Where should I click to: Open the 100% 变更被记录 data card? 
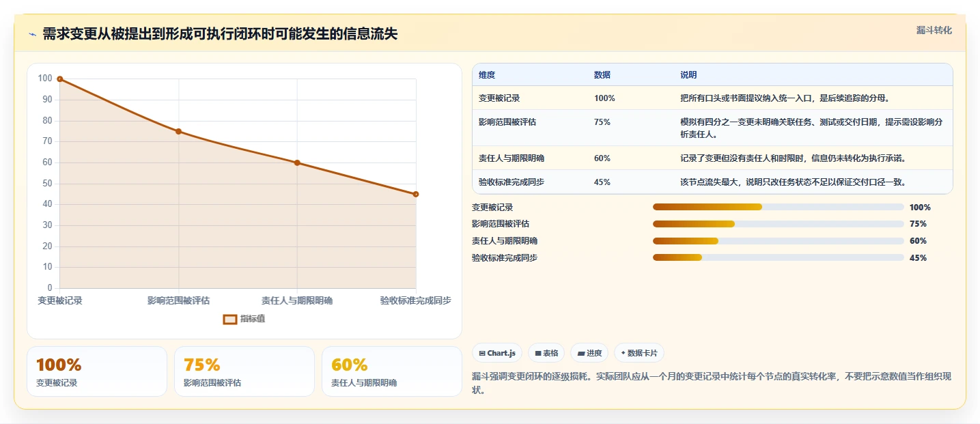click(x=97, y=371)
